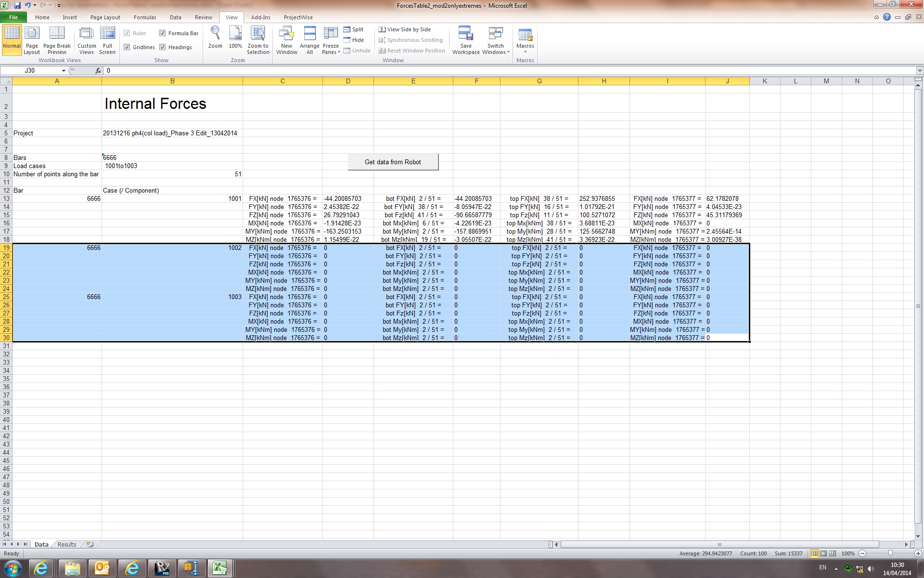Open the Add-Ins ribbon tab
This screenshot has width=924, height=578.
click(261, 17)
